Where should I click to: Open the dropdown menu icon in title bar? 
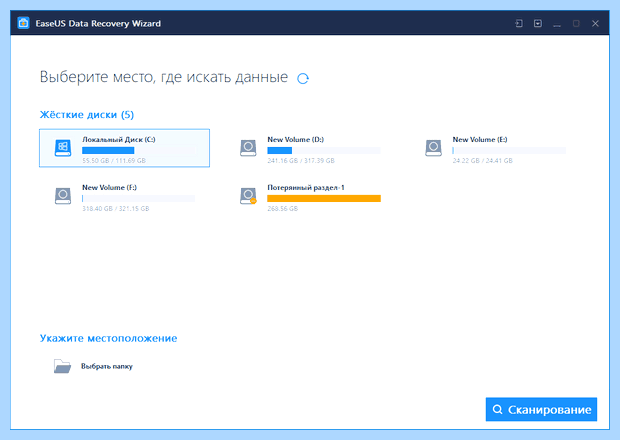[x=538, y=23]
